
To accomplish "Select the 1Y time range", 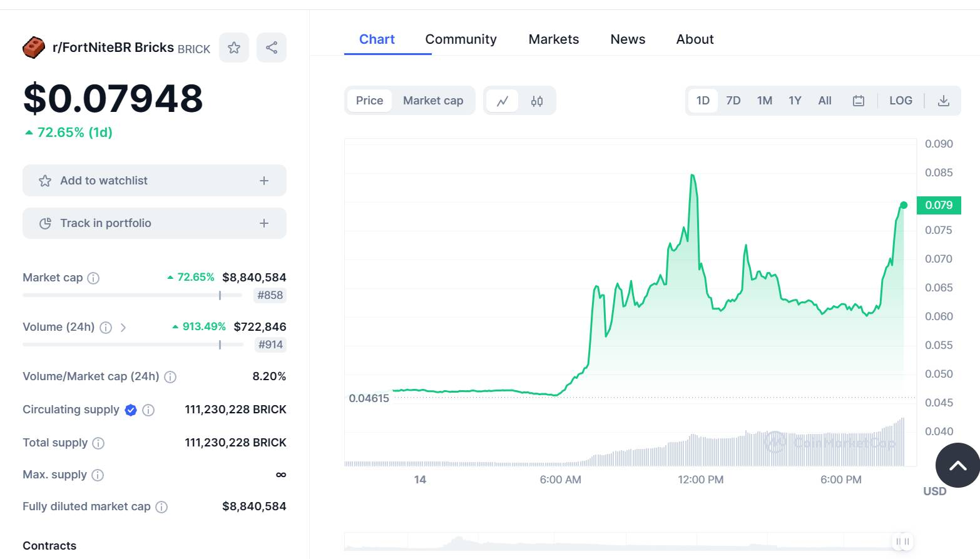I will click(795, 101).
